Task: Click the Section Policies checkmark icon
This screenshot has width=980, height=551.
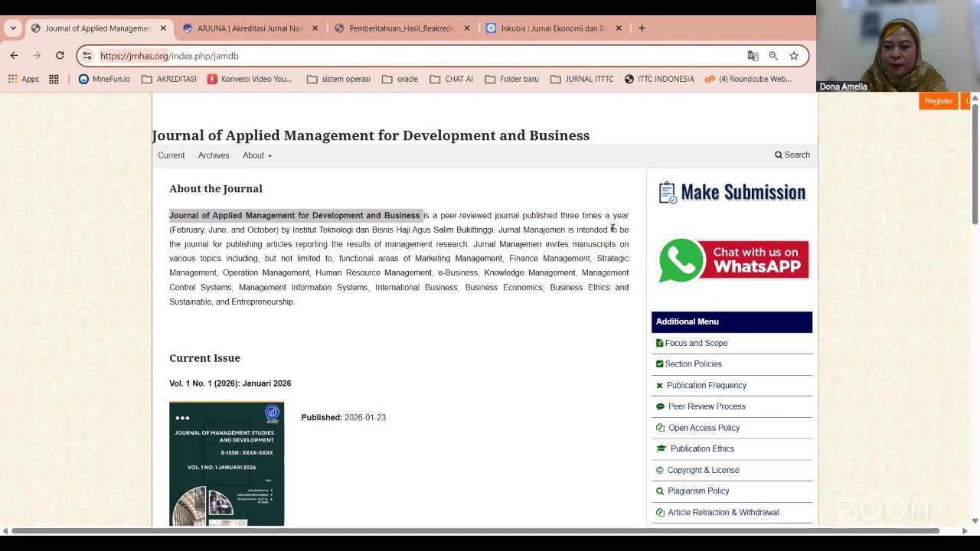Action: [x=659, y=364]
